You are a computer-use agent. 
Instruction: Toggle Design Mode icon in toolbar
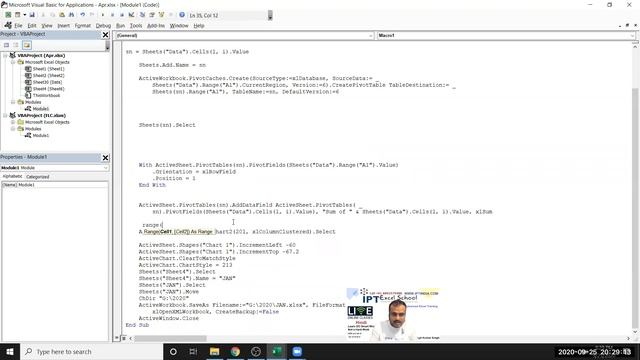click(131, 15)
